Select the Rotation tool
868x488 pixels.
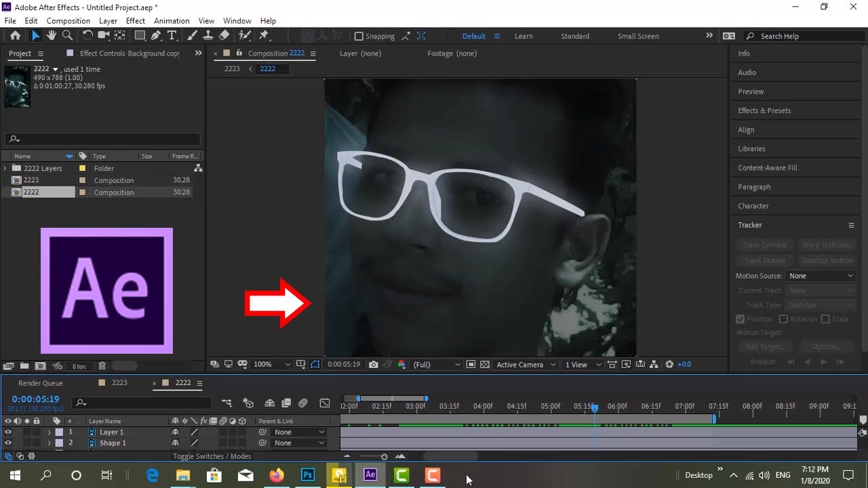pos(87,36)
